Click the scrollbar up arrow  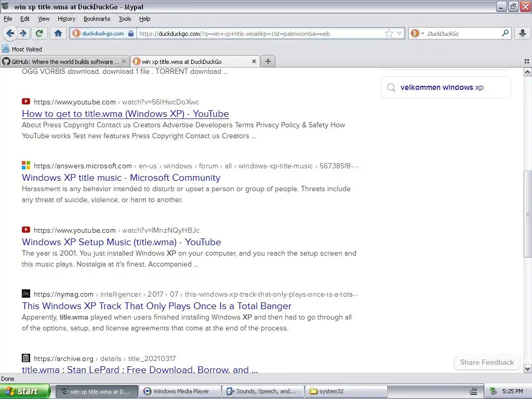(x=527, y=72)
